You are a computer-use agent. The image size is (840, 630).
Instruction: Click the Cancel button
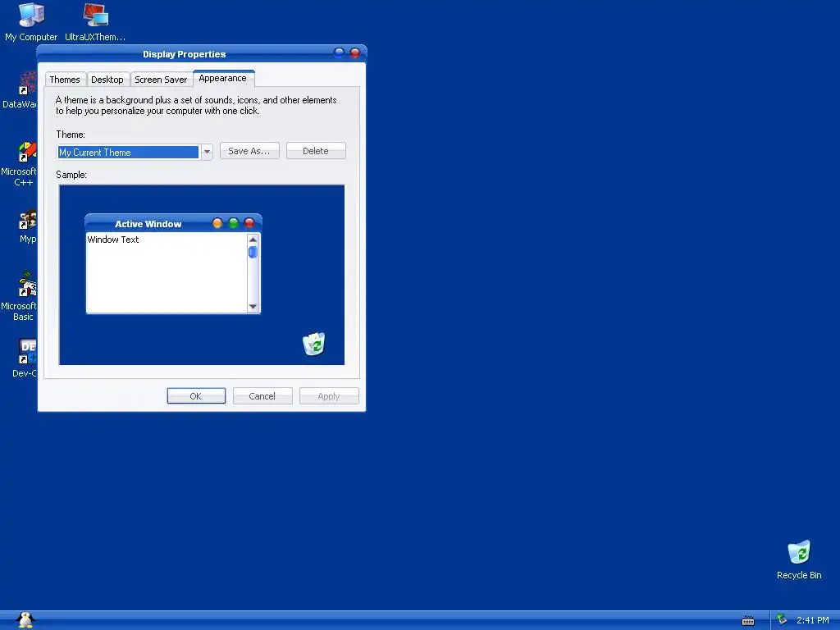pyautogui.click(x=262, y=396)
